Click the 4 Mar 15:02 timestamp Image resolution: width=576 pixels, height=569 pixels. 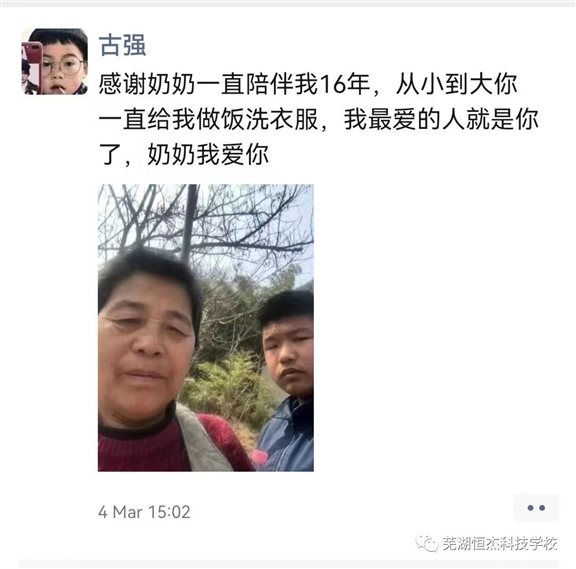pos(144,512)
